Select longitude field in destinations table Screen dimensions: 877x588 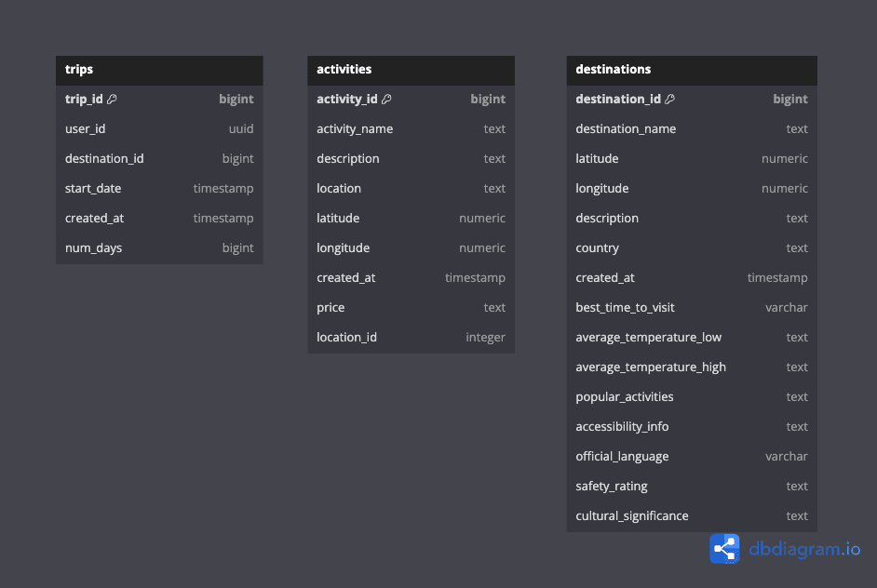click(692, 188)
